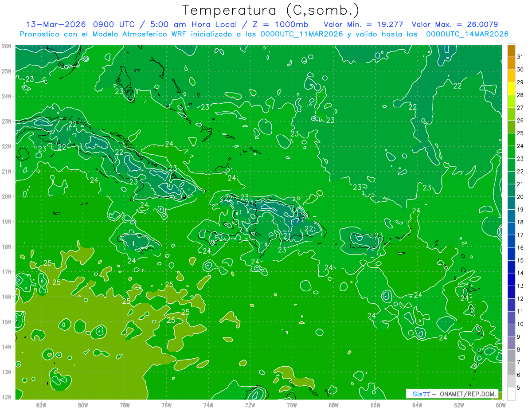Screen dimensions: 532x411
Task: Click legend value "7" on the color scale
Action: pyautogui.click(x=519, y=362)
